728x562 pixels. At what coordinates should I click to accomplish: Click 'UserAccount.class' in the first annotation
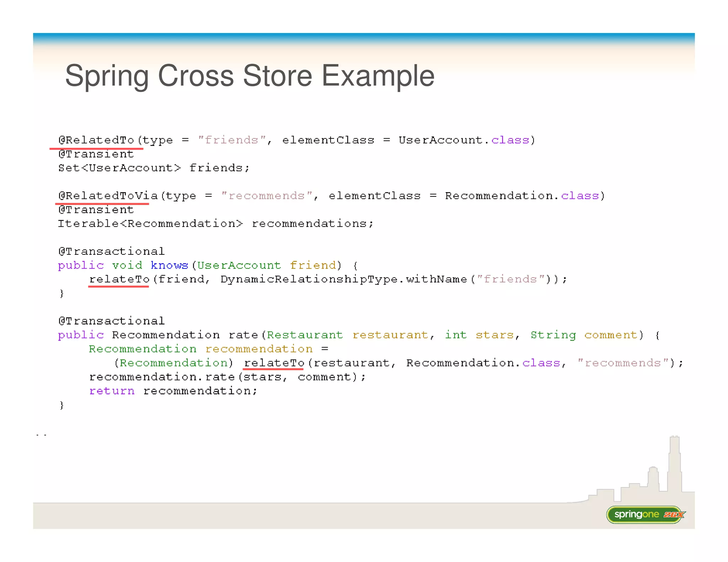click(x=464, y=140)
